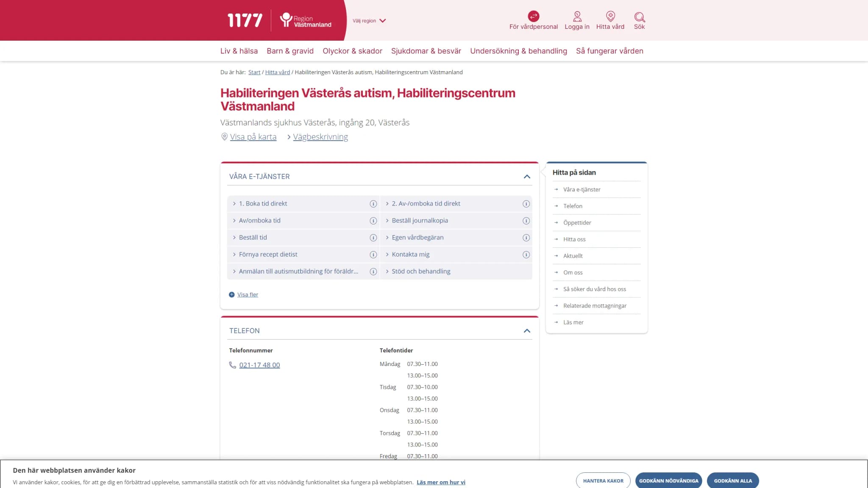The width and height of the screenshot is (868, 488).
Task: Open Undersökning & behandling menu
Action: pyautogui.click(x=518, y=51)
